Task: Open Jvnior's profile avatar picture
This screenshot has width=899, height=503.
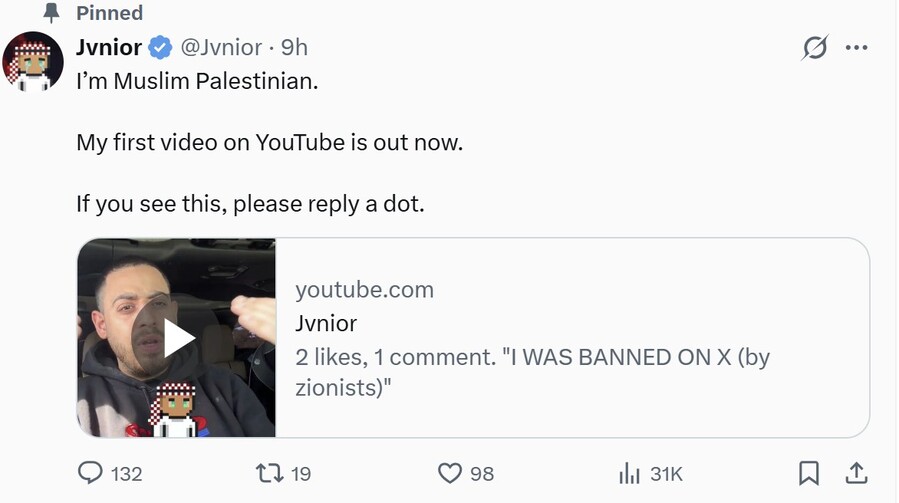Action: click(33, 61)
